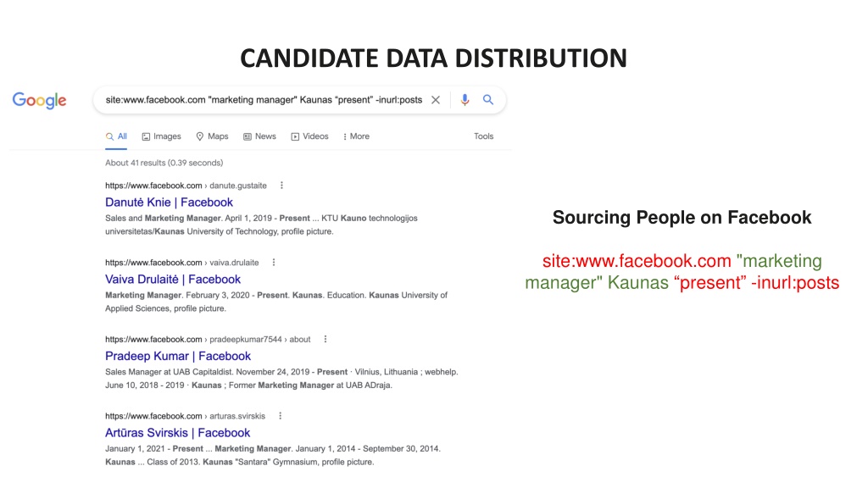Click into the Google search query field

tap(264, 100)
